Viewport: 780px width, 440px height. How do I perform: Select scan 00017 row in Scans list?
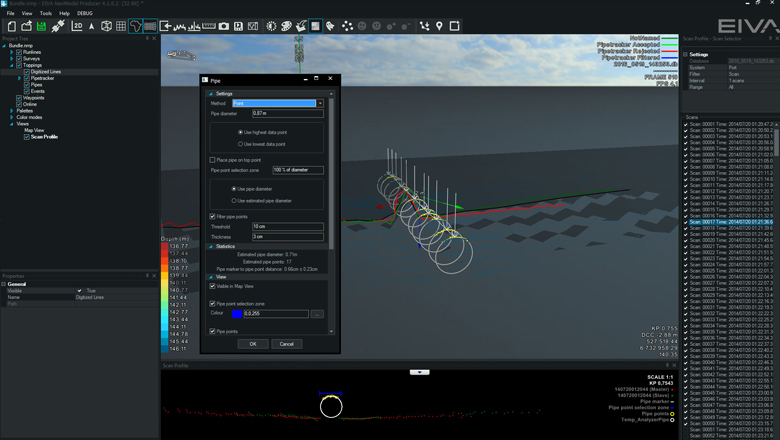(728, 222)
